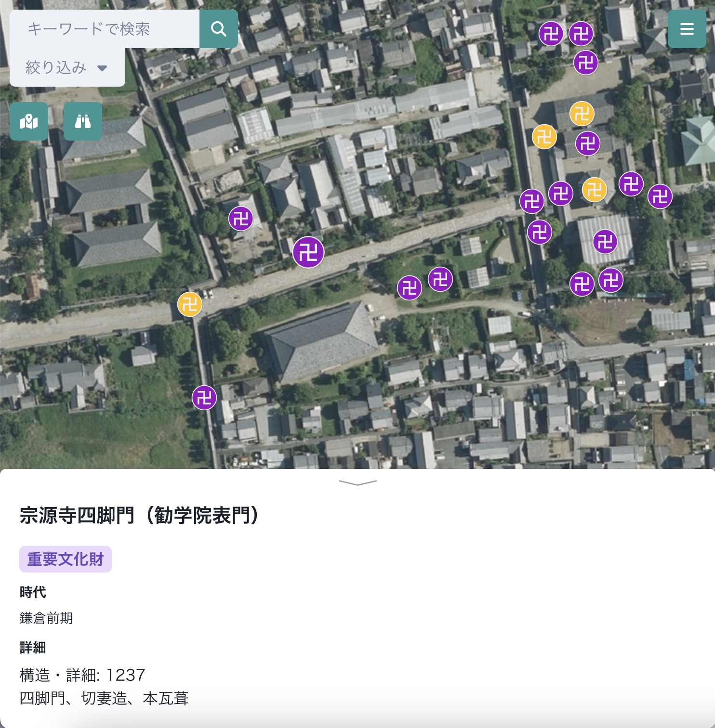Expand the filter options via the triangle arrow
The width and height of the screenshot is (715, 728).
102,68
